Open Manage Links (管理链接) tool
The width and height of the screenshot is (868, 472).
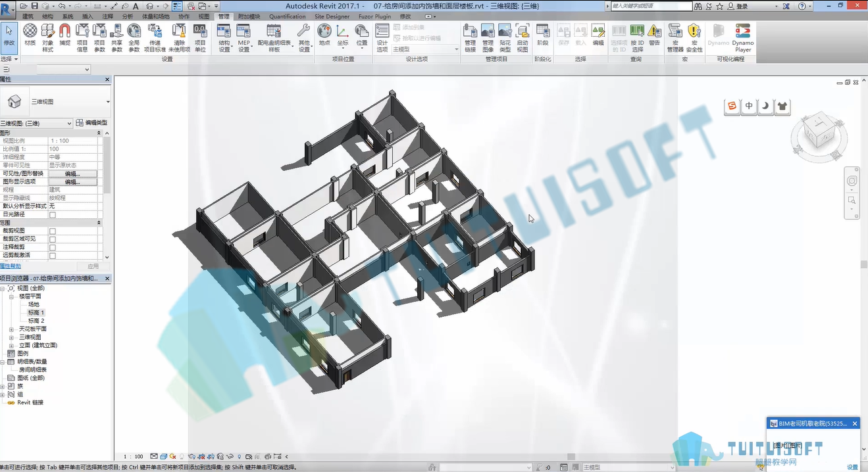(470, 38)
